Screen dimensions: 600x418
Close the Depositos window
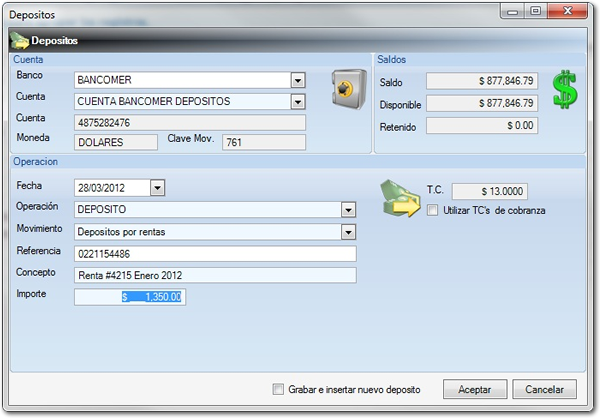click(x=567, y=11)
